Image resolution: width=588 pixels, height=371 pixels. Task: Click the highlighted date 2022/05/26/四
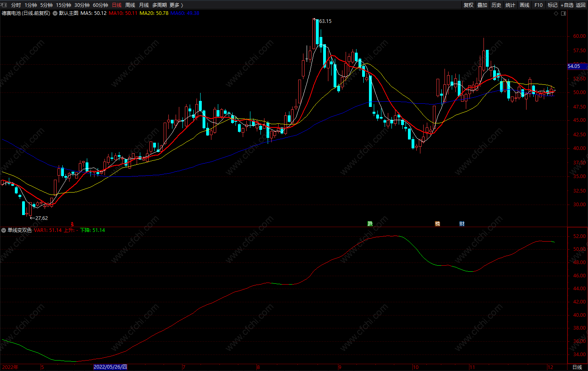[x=111, y=367]
